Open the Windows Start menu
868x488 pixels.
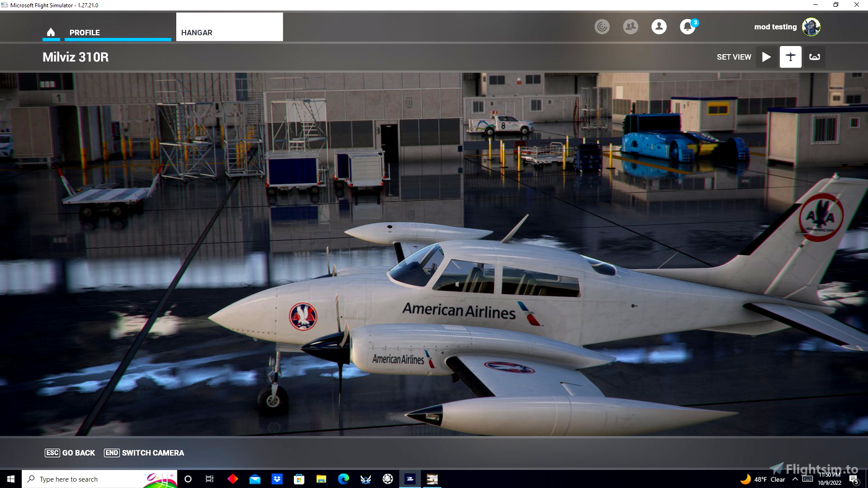11,479
